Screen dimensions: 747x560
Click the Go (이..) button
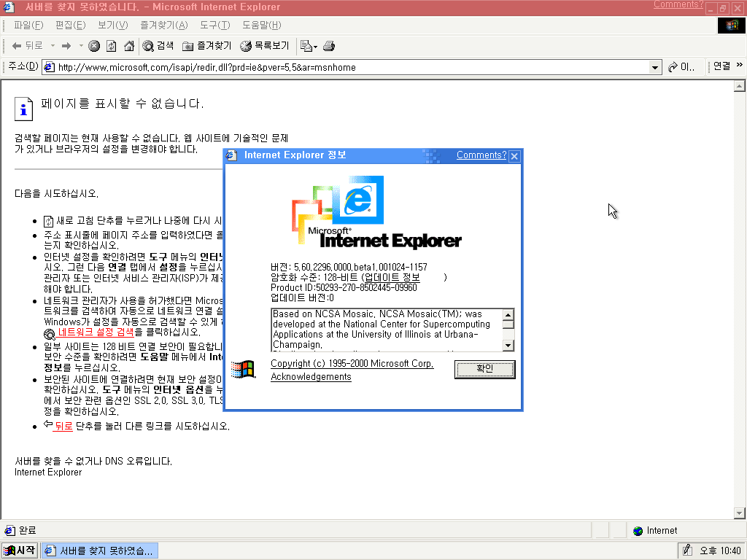(x=681, y=67)
